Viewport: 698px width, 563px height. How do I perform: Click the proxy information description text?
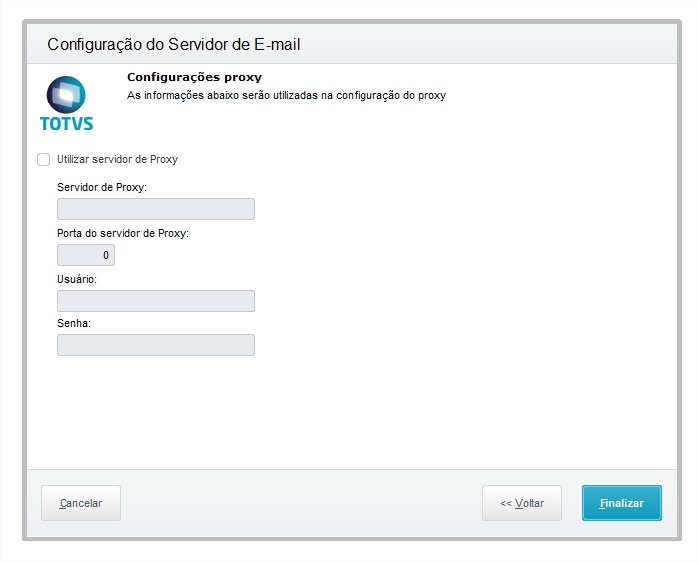point(286,96)
